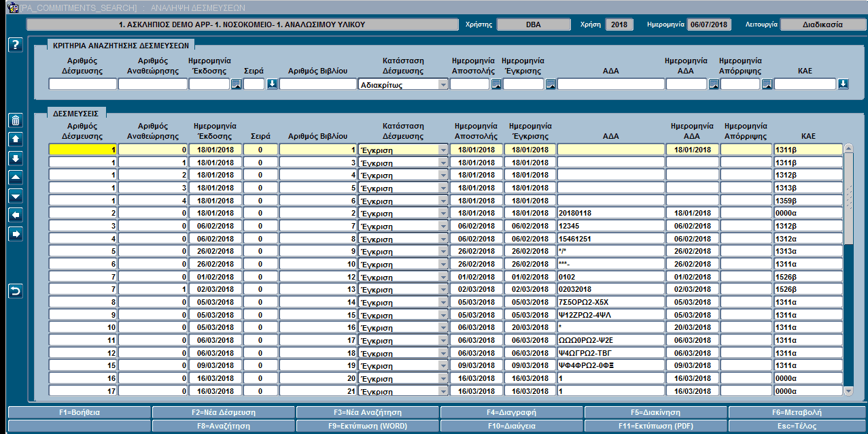Screen dimensions: 868x434
Task: Click the right arrow sidebar icon
Action: [x=16, y=234]
